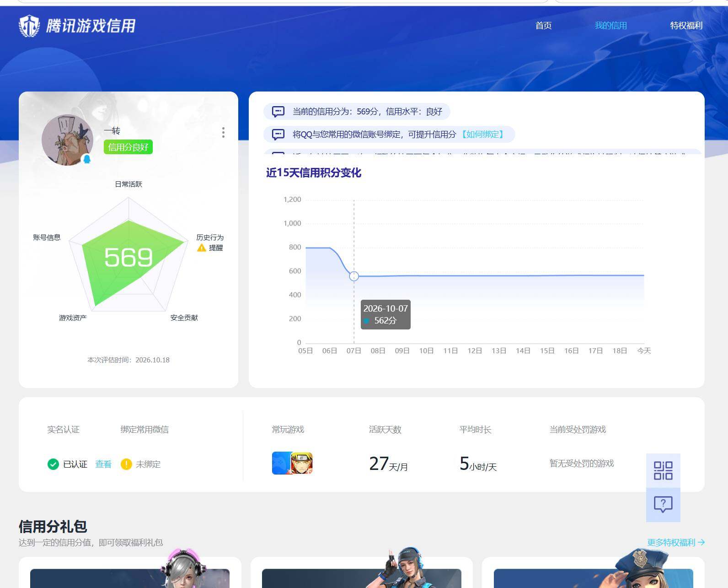Click the chat icon beside 当前的信用分为
This screenshot has width=728, height=588.
pos(278,112)
